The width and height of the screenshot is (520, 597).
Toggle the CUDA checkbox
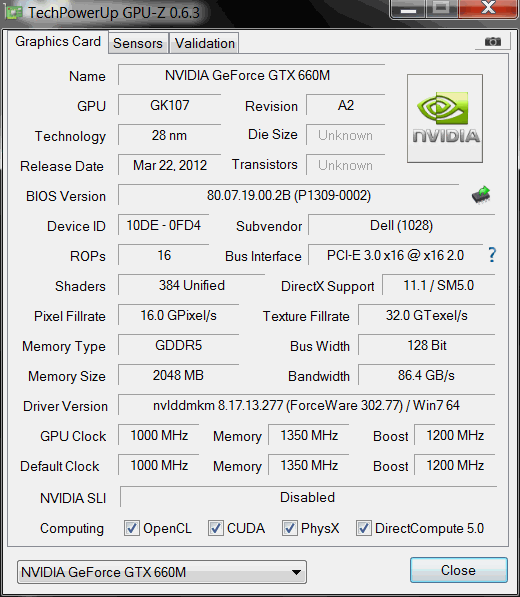pos(215,528)
